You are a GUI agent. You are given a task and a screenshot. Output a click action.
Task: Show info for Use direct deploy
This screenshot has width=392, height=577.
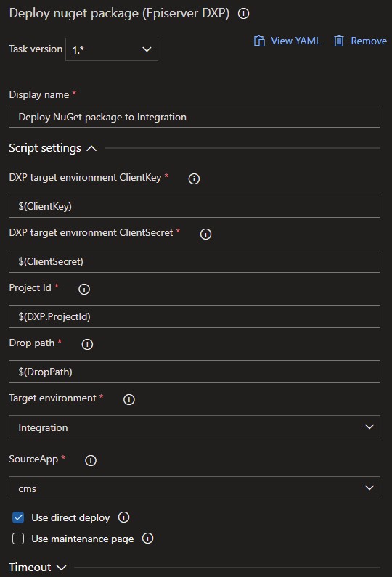point(123,517)
